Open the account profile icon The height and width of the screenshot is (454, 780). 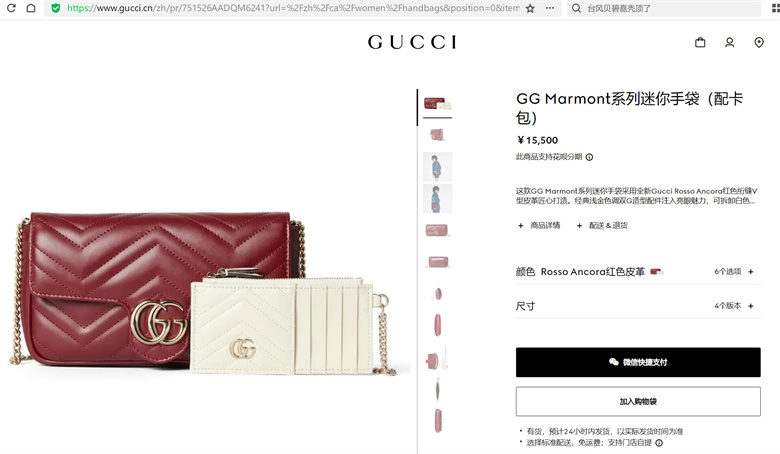(729, 42)
